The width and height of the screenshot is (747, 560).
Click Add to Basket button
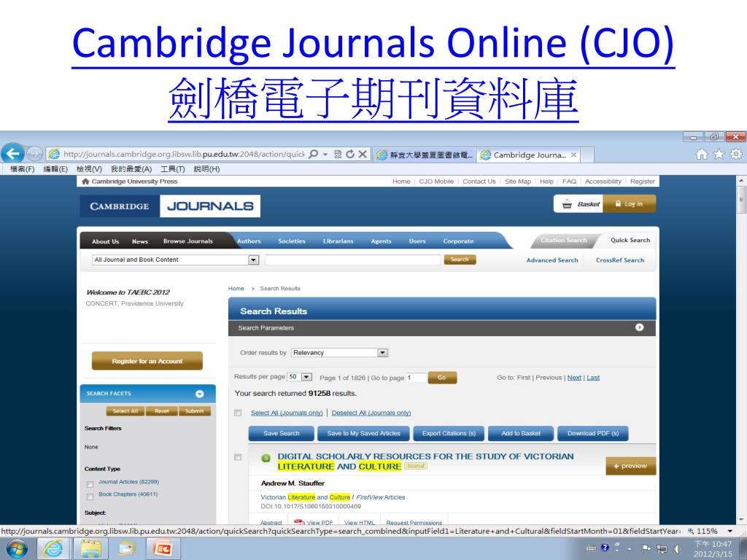click(x=521, y=433)
